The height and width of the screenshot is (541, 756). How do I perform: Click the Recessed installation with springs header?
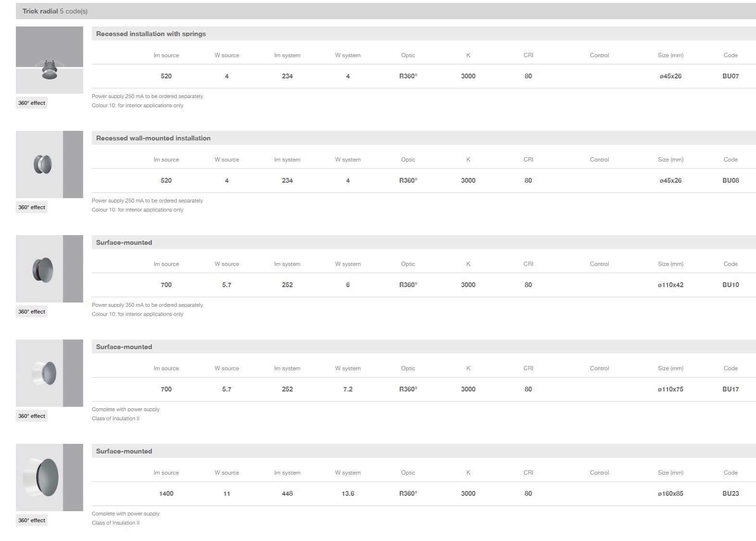click(x=151, y=34)
